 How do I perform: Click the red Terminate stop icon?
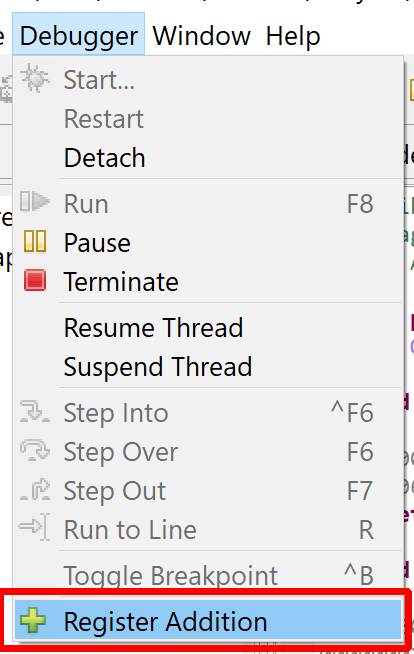[35, 280]
